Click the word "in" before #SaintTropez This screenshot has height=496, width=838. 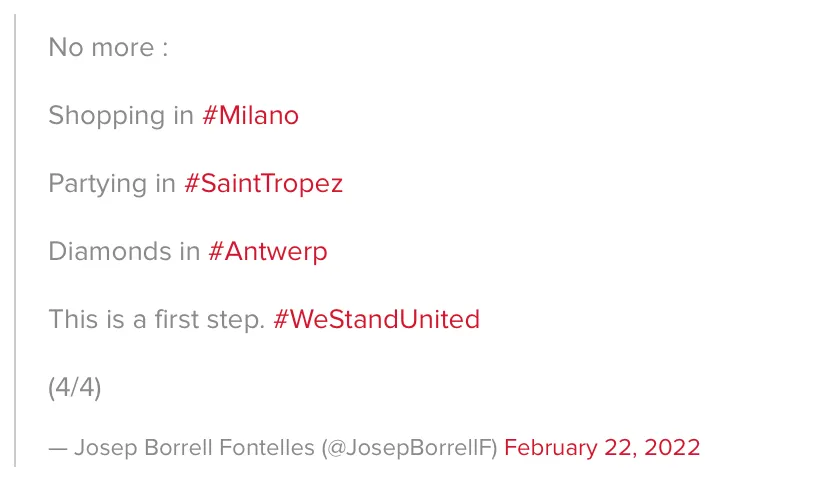pos(165,183)
